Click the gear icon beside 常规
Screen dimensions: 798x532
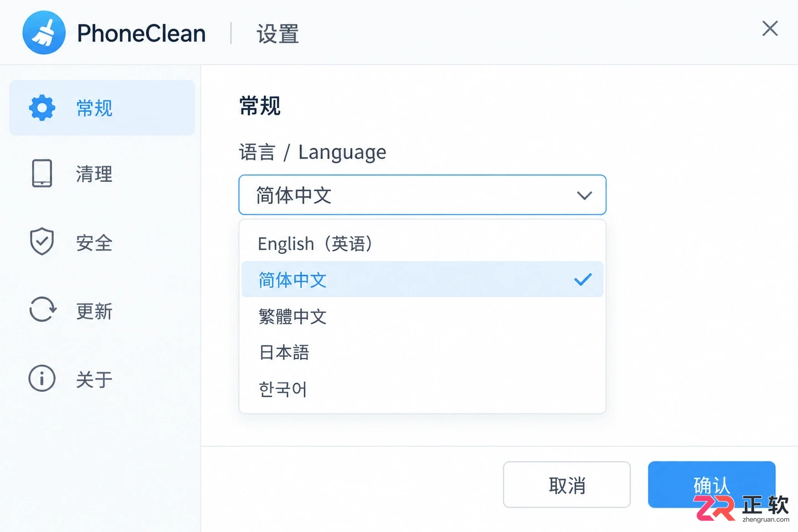click(x=42, y=108)
